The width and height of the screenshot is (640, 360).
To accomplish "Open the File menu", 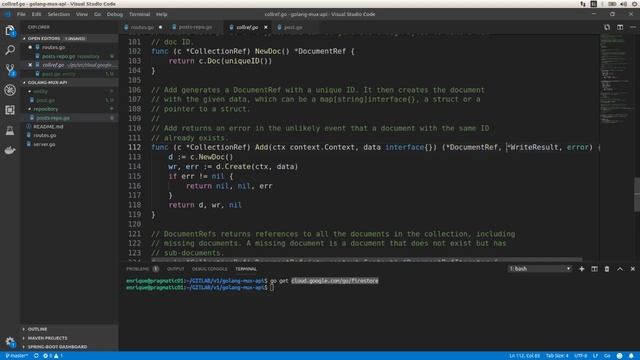I will 21,14.
